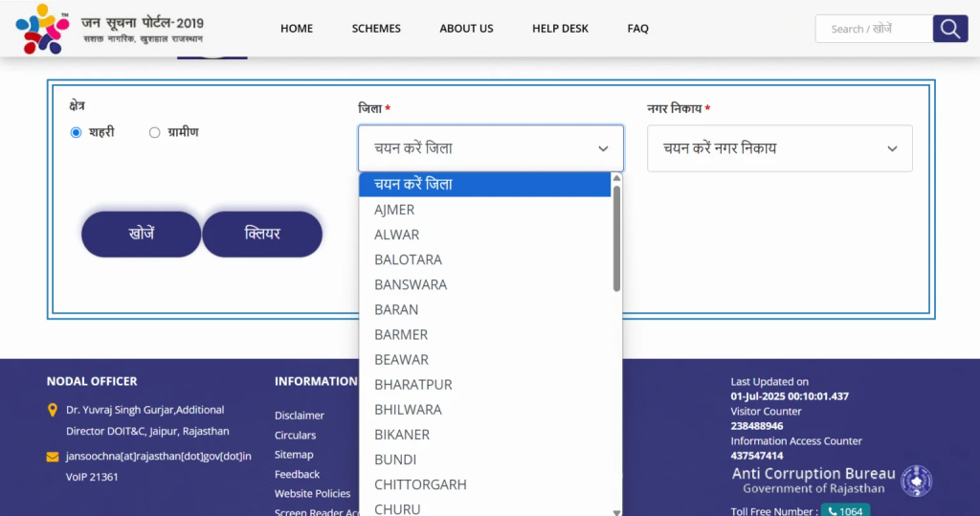Click the Jan Soochna Portal logo
Viewport: 980px width, 516px height.
click(x=43, y=29)
